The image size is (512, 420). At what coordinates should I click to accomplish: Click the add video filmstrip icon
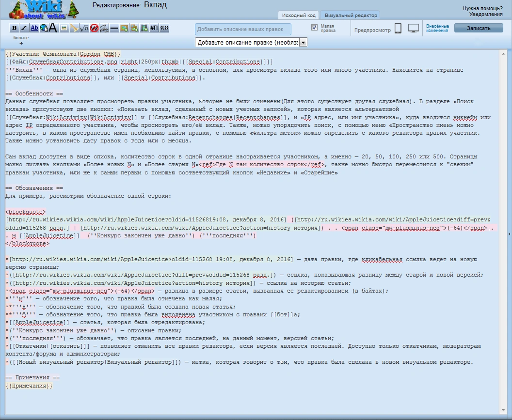point(144,28)
